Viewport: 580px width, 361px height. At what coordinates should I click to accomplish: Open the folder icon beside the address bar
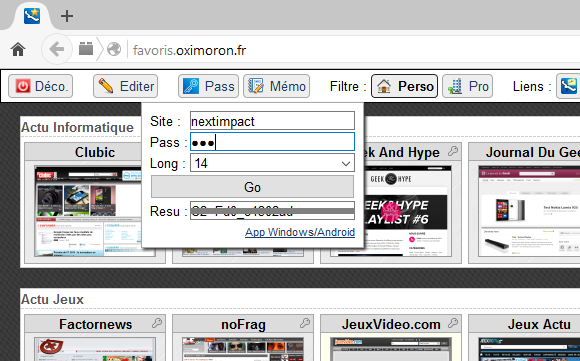[86, 48]
